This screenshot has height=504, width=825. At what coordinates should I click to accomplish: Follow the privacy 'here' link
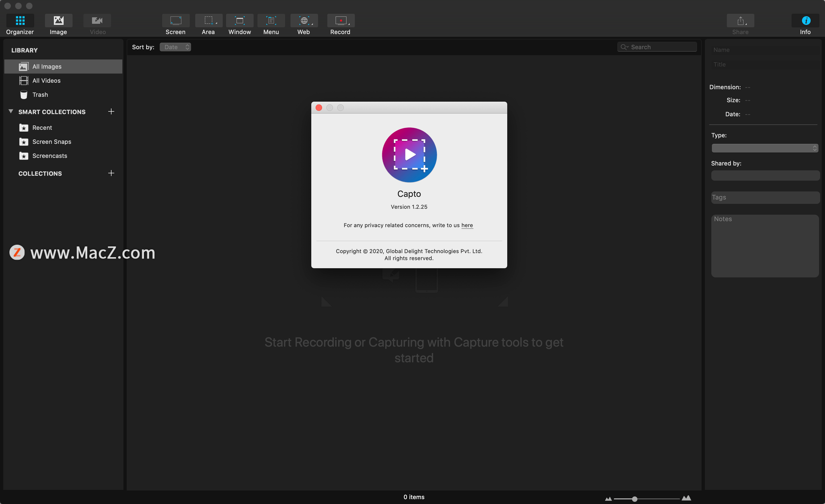(x=467, y=225)
